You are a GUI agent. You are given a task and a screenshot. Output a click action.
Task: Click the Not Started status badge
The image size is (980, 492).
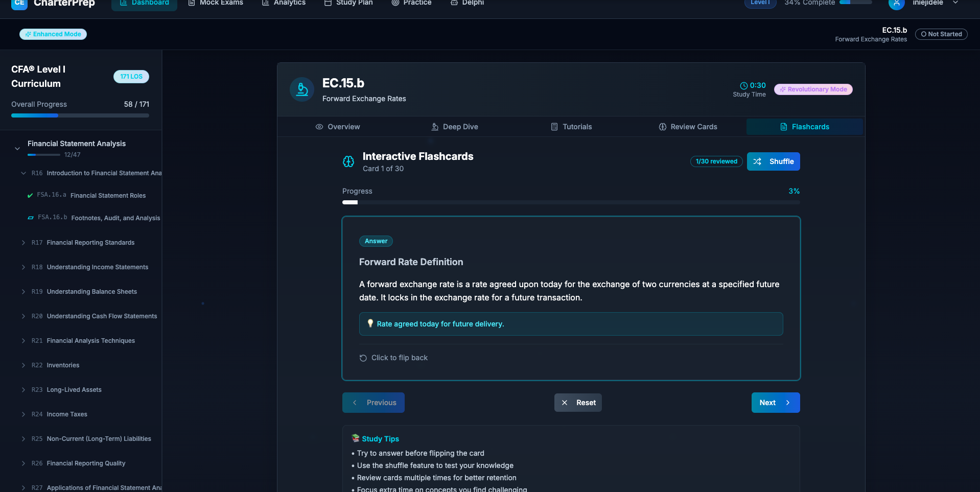pyautogui.click(x=941, y=34)
